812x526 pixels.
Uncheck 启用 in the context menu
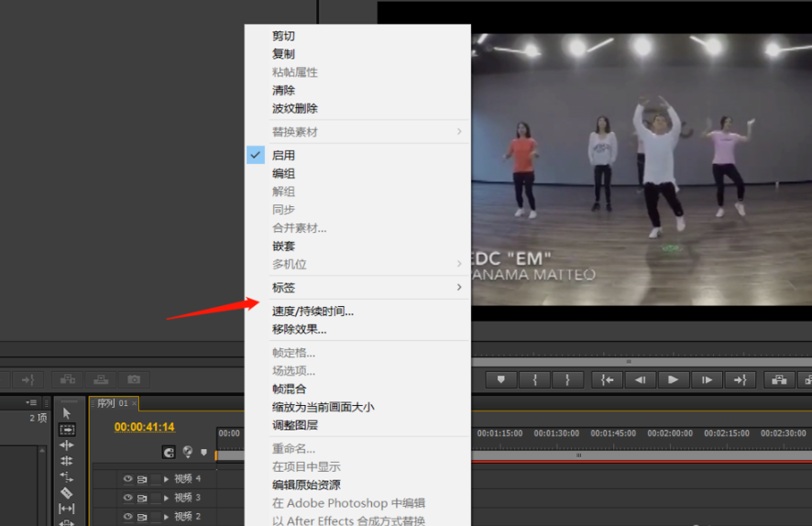pos(283,156)
